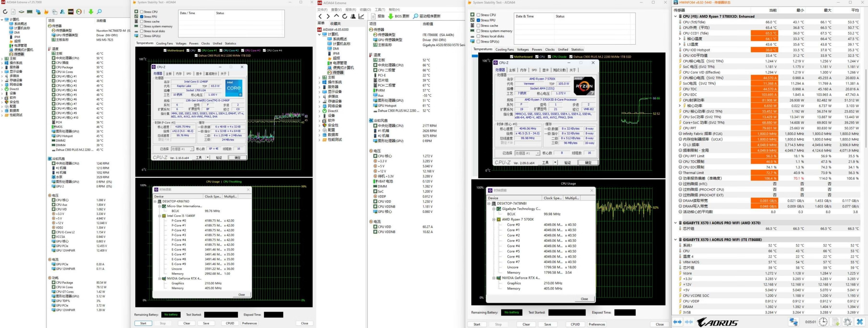Click Preferences button in left stability test
Screen dimensions: 868x328
click(x=249, y=323)
